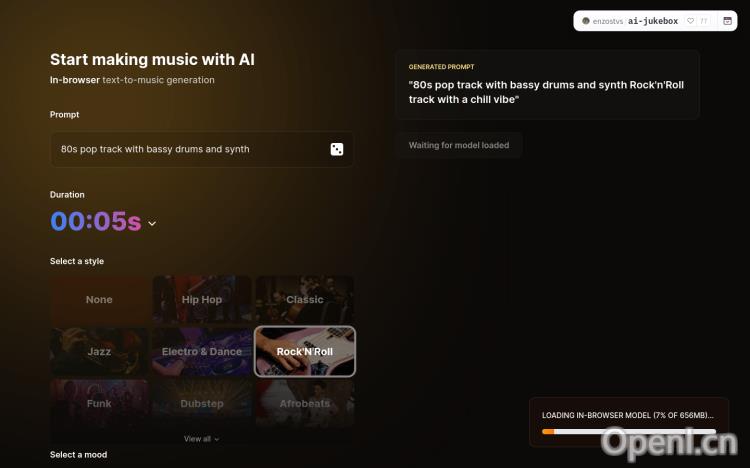
Task: Expand the duration dropdown chevron
Action: [152, 223]
